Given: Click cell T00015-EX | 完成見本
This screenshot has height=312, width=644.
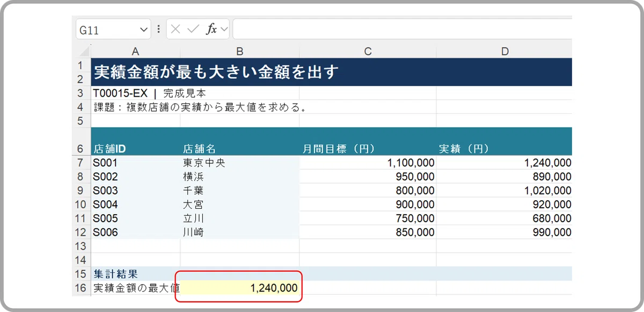Looking at the screenshot, I should coord(135,93).
